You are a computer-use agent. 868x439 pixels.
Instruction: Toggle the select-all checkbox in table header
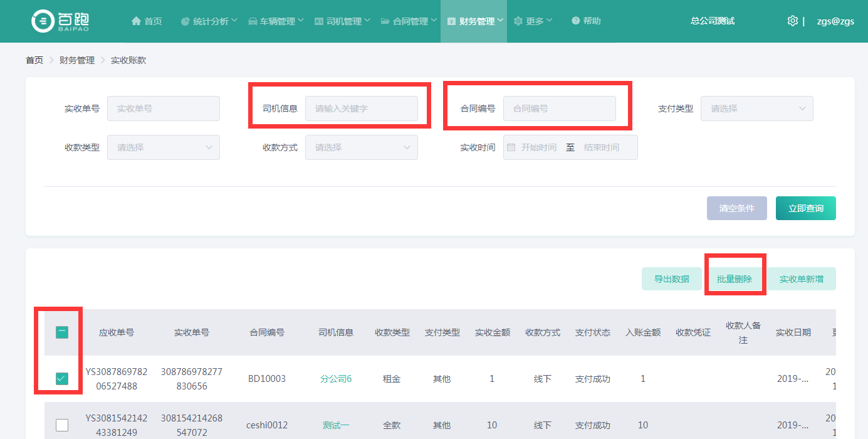click(x=61, y=332)
